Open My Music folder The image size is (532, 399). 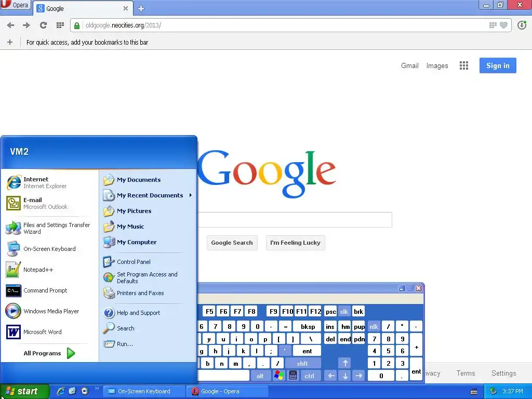tap(148, 227)
